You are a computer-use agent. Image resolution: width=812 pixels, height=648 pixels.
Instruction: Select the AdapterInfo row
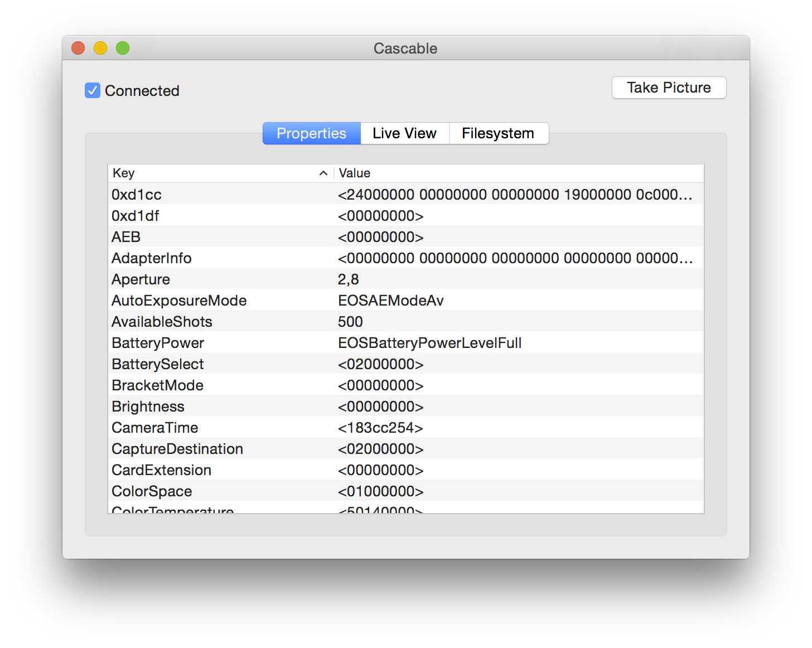(x=405, y=258)
